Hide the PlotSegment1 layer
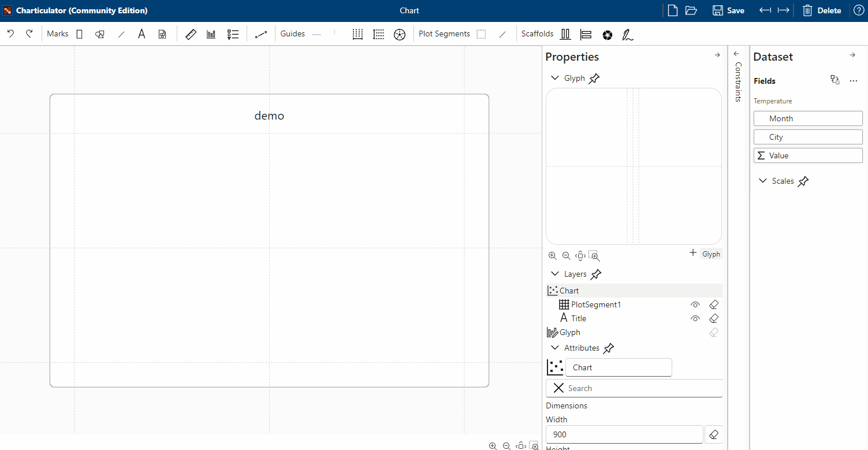The image size is (868, 450). 695,304
